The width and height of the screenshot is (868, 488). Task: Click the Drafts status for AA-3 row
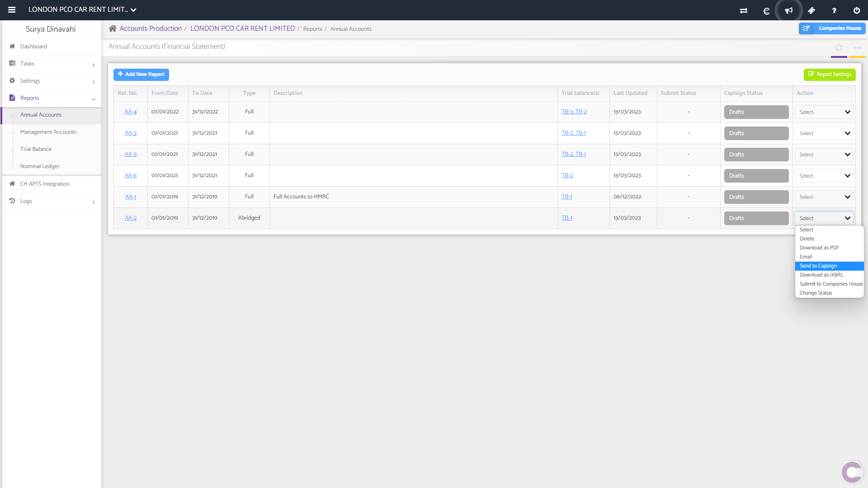(x=756, y=133)
